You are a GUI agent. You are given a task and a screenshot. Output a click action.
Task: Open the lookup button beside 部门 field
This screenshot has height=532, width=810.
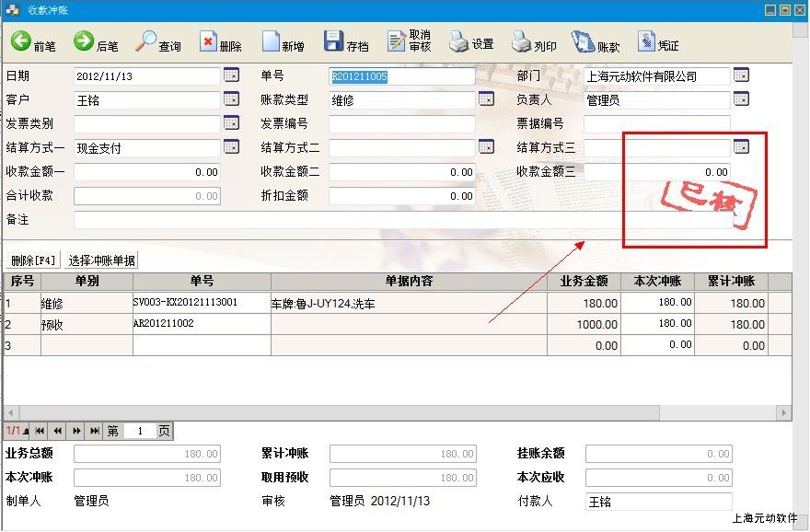click(x=741, y=75)
